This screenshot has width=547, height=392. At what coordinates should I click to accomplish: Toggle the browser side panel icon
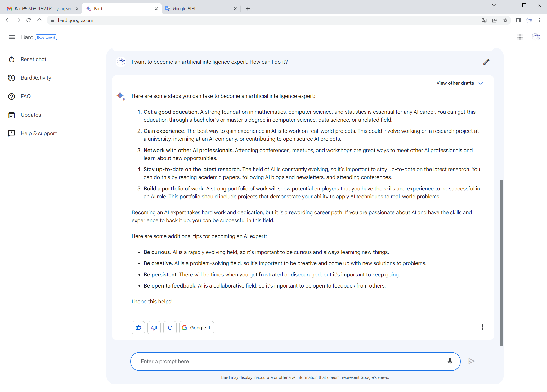(x=518, y=20)
